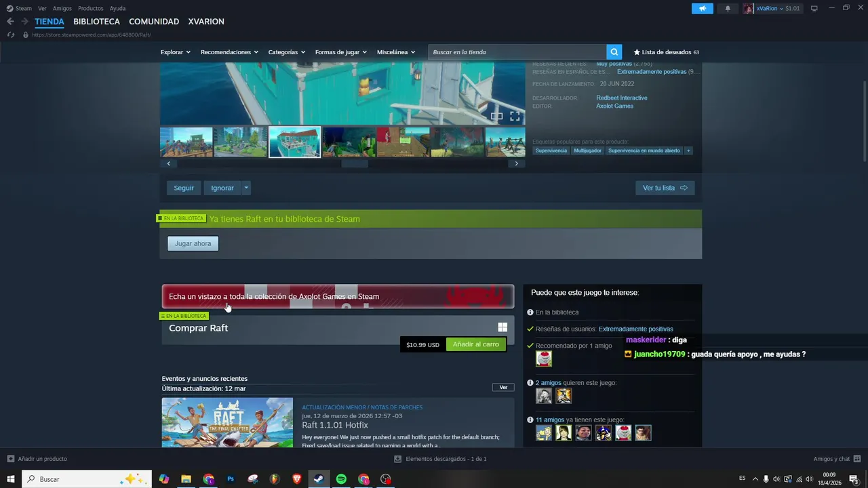Expand the Miscelánea dropdown
Image resolution: width=868 pixels, height=488 pixels.
(x=396, y=52)
